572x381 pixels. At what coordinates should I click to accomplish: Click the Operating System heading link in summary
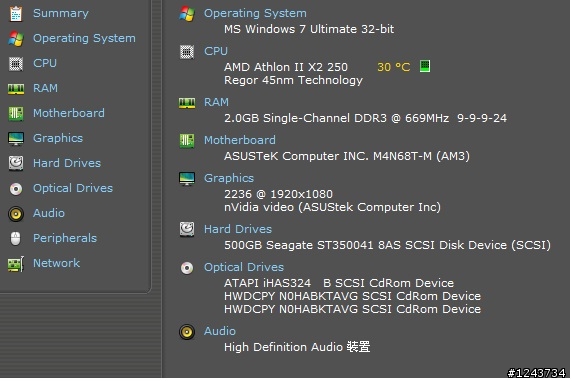[x=255, y=14]
